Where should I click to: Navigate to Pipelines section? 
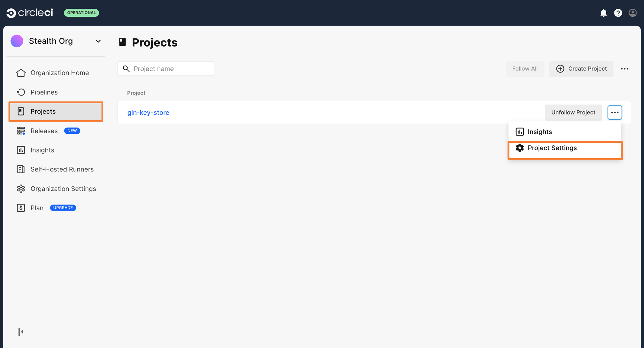[44, 92]
